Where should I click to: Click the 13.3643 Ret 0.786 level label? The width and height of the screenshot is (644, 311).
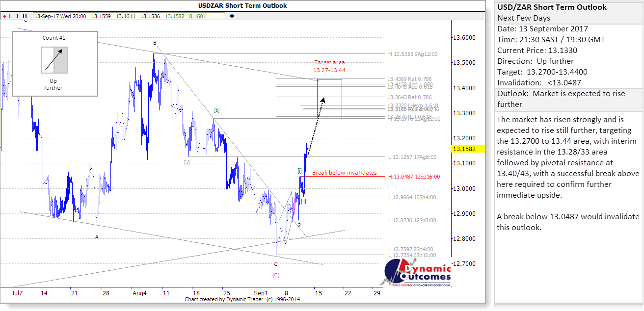tap(409, 97)
